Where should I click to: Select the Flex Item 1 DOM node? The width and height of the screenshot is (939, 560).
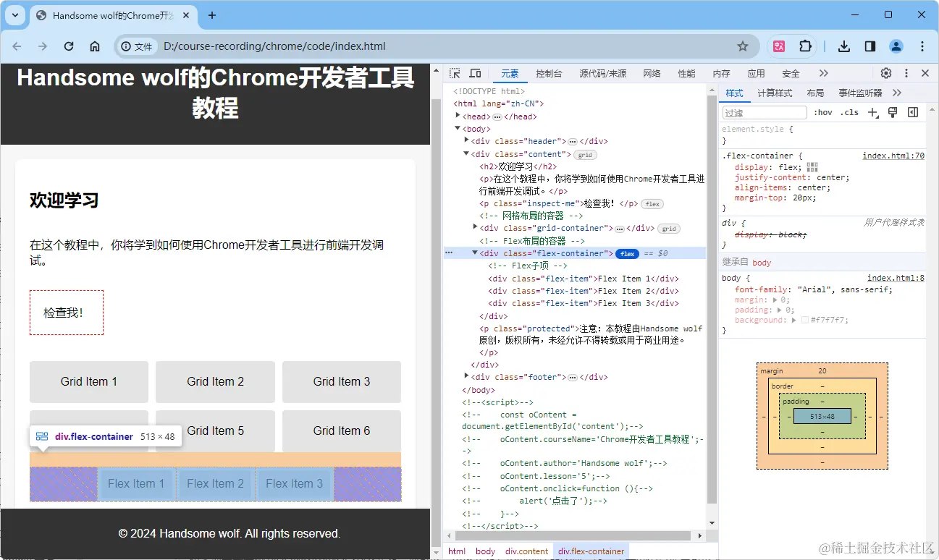tap(584, 279)
